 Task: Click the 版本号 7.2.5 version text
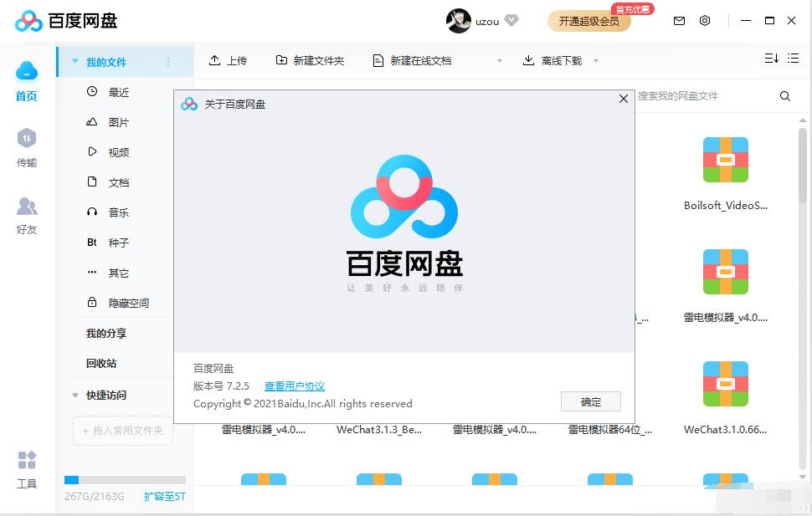[221, 386]
